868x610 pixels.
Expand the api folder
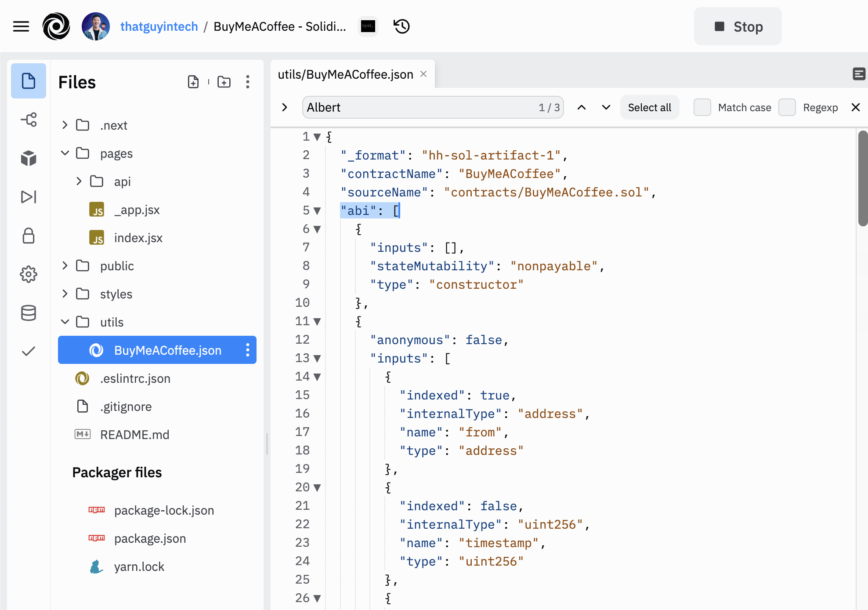(x=79, y=181)
